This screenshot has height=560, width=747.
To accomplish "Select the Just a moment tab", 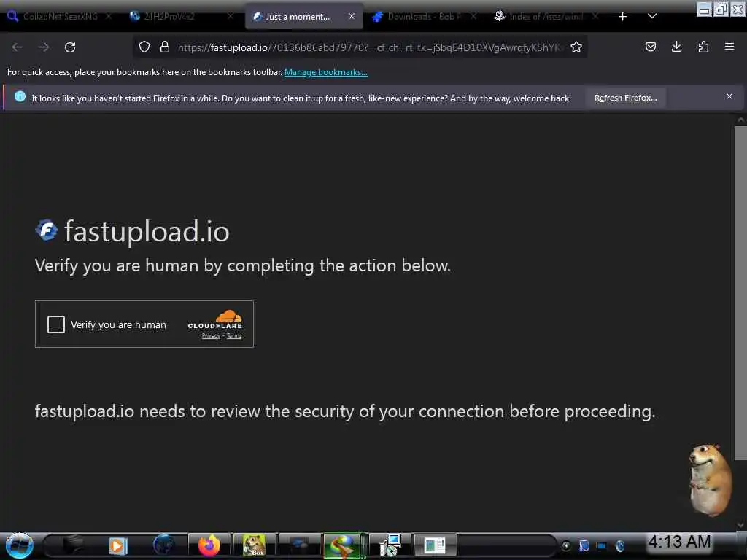I will (x=303, y=17).
